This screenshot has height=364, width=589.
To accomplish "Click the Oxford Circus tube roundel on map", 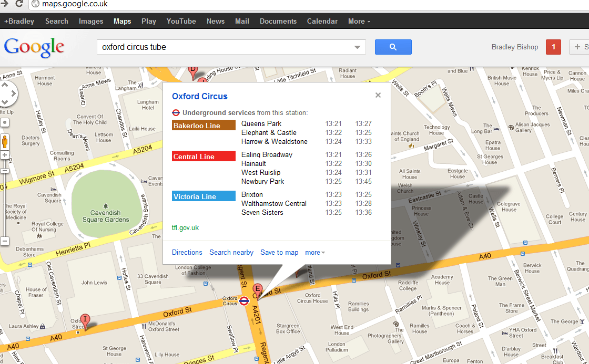I will (x=244, y=301).
